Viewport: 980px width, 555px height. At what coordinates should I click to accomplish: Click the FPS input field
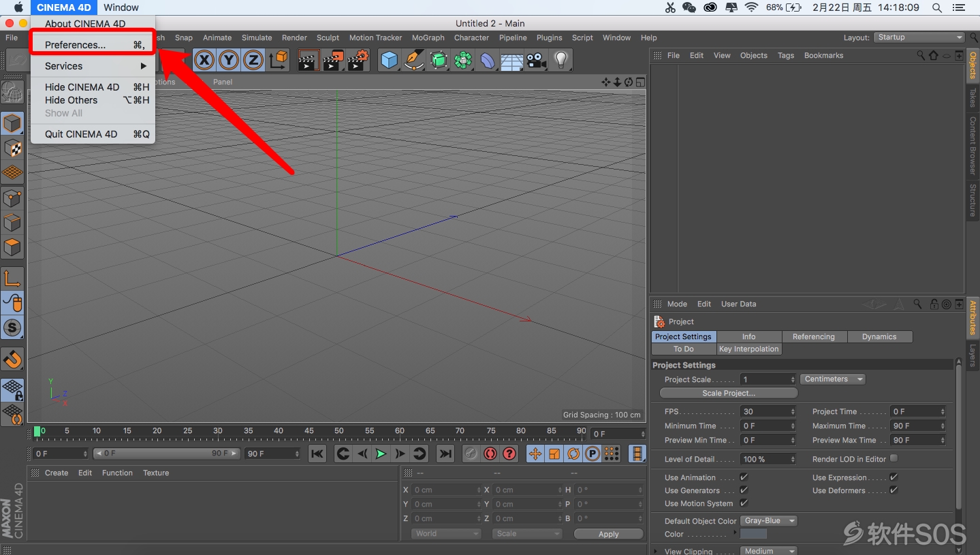(768, 411)
